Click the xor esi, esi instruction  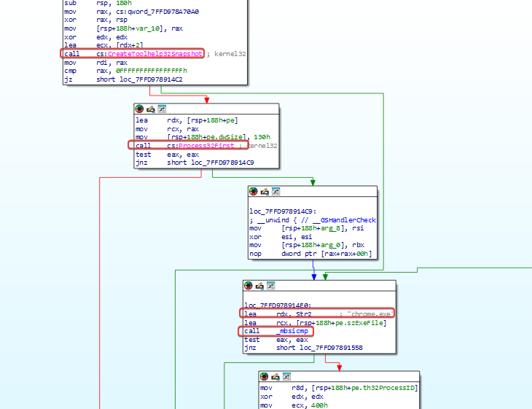pos(281,237)
